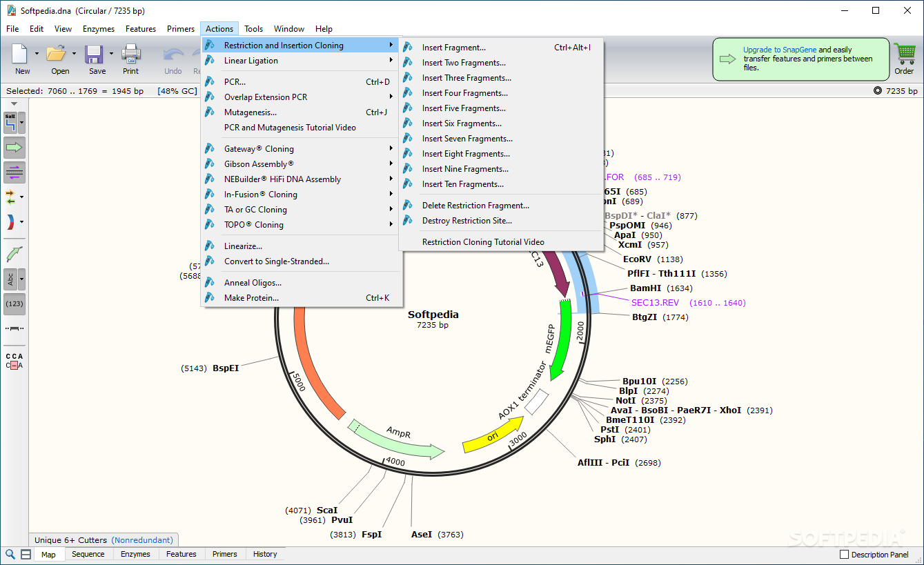
Task: Switch to the Sequence tab
Action: click(88, 554)
